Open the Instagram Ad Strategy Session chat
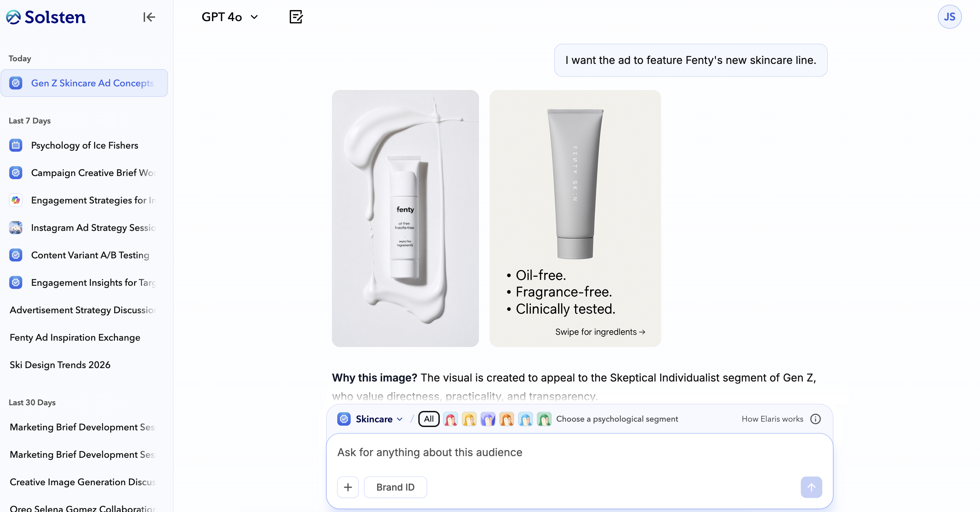The height and width of the screenshot is (512, 980). click(84, 227)
